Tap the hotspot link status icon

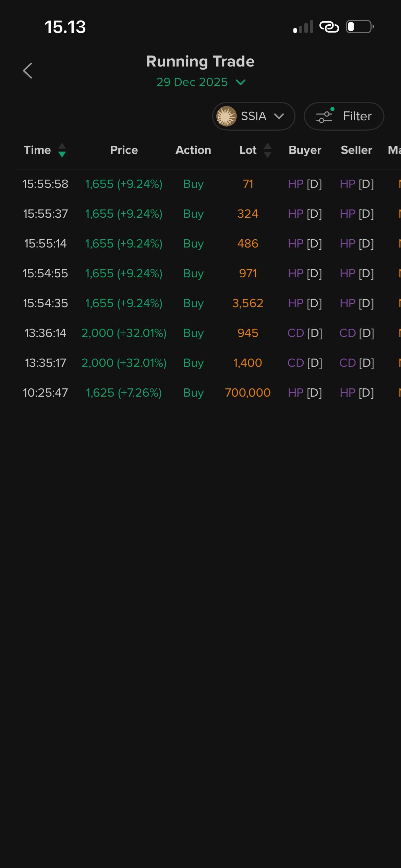tap(329, 27)
